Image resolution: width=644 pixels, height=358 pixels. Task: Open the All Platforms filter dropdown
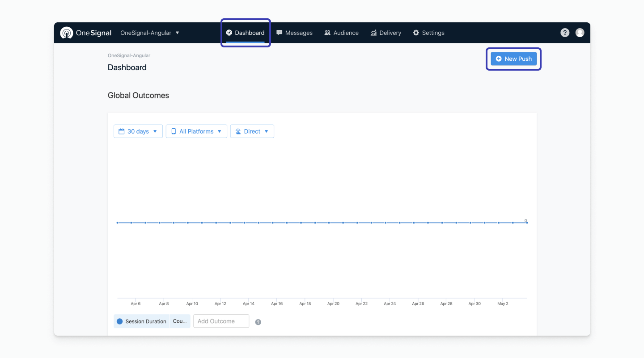pos(196,131)
